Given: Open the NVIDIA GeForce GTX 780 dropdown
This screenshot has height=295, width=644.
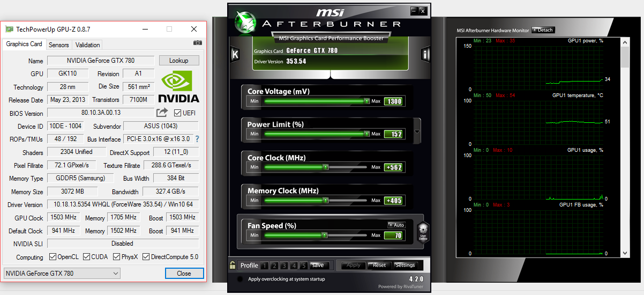Looking at the screenshot, I should tap(62, 274).
